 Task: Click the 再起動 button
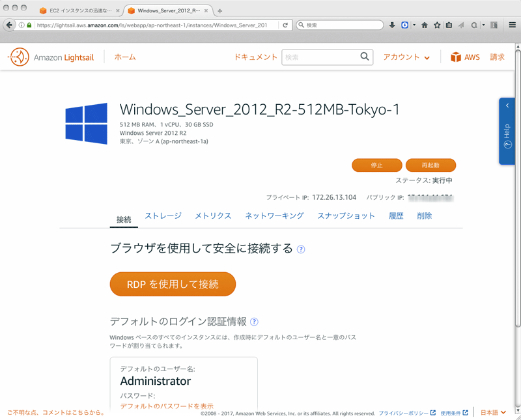(430, 165)
